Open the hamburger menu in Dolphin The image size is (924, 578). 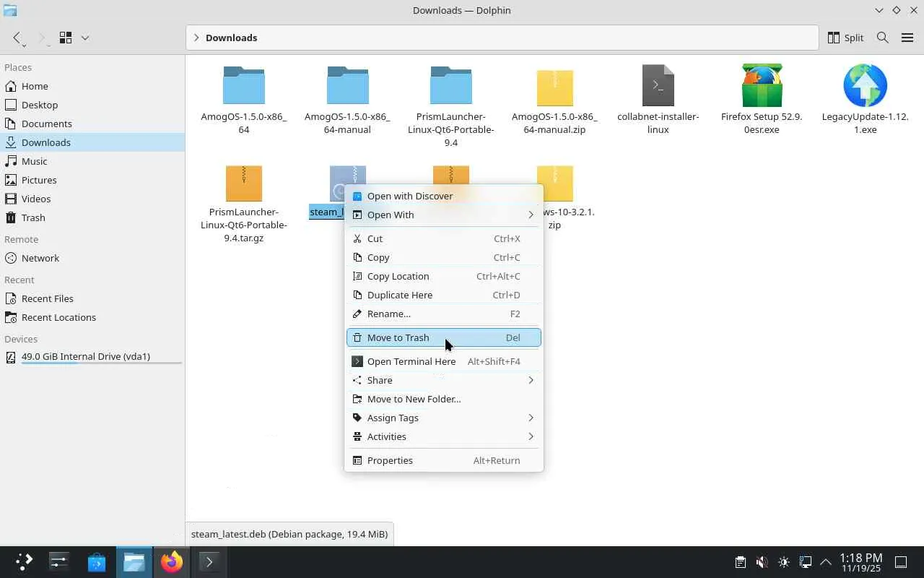pyautogui.click(x=907, y=38)
